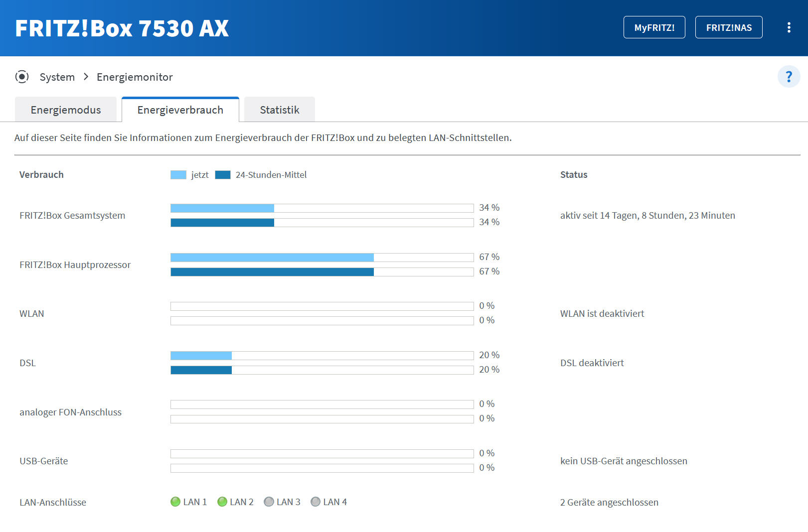Click the FRITZ!Box 7530 AX title
Image resolution: width=808 pixels, height=532 pixels.
tap(122, 28)
